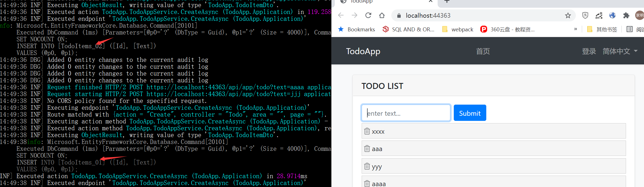Click the 'Route matched with' log line

(x=163, y=114)
